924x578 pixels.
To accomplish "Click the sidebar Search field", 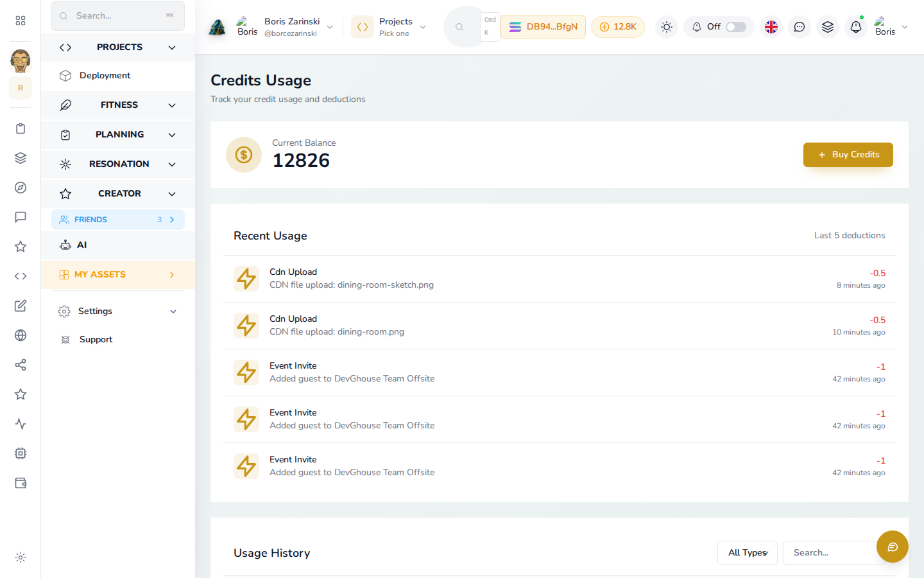I will (118, 16).
